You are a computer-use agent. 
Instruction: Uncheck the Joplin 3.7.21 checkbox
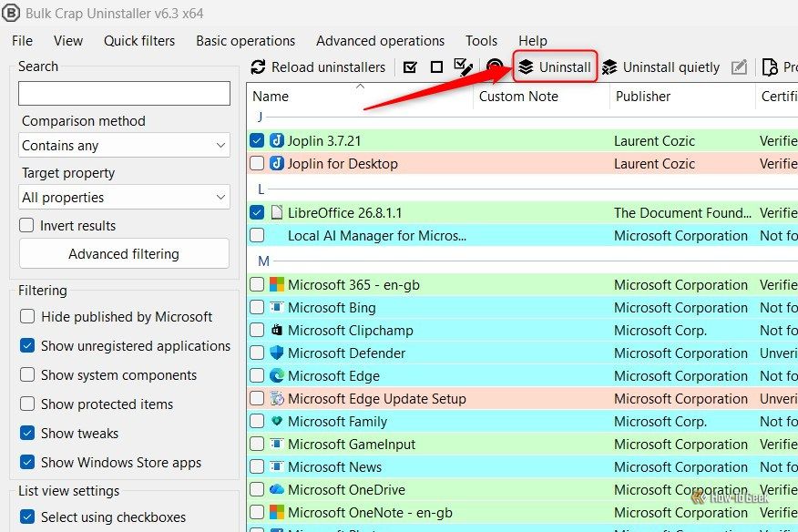point(257,140)
